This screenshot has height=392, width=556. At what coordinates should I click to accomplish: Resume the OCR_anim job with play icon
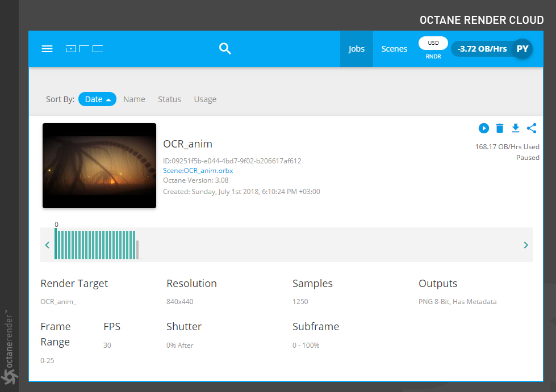point(484,128)
